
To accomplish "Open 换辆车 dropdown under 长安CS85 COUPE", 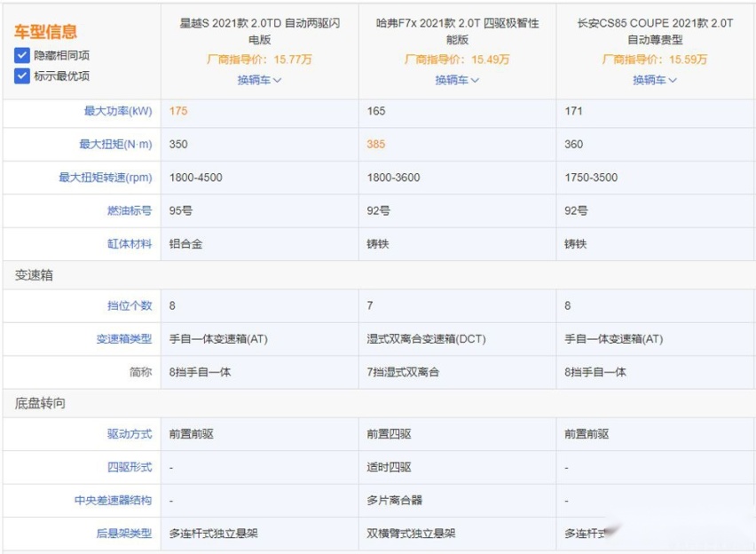I will (x=655, y=80).
